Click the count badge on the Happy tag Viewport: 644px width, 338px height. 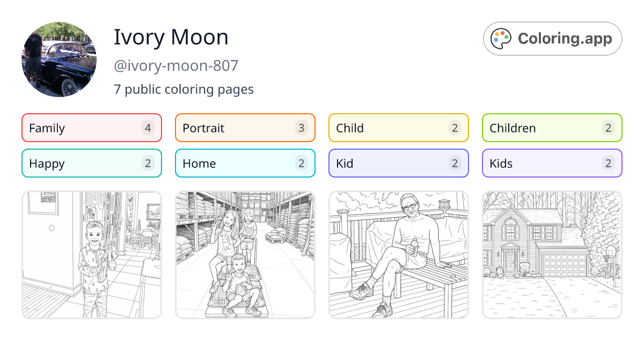click(148, 163)
